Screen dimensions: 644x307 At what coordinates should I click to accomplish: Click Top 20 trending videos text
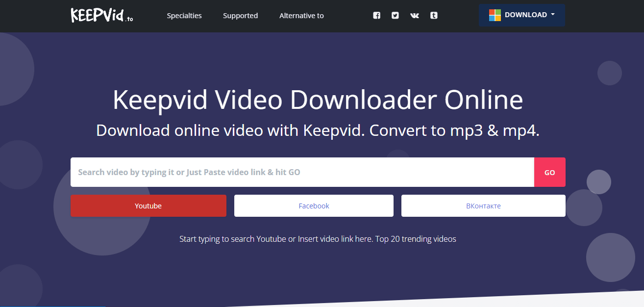[x=416, y=239]
